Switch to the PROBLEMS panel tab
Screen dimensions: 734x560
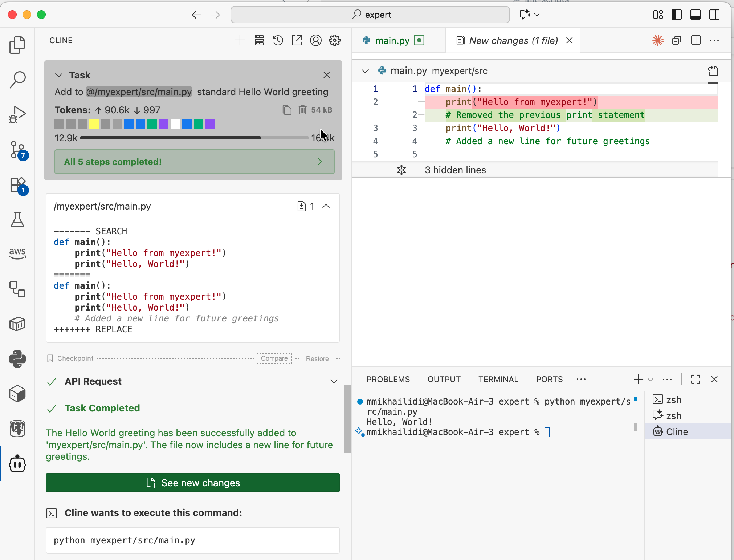[x=388, y=379]
